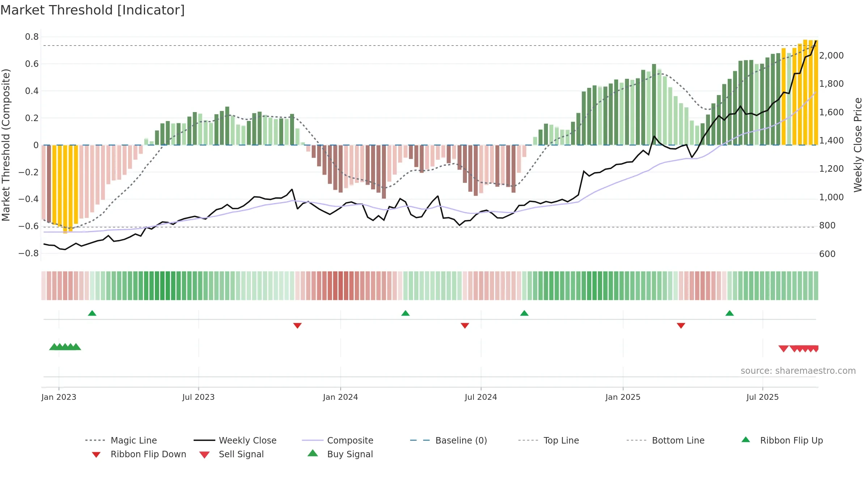Click the 1,800 price axis label
Image resolution: width=868 pixels, height=488 pixels.
coord(831,84)
